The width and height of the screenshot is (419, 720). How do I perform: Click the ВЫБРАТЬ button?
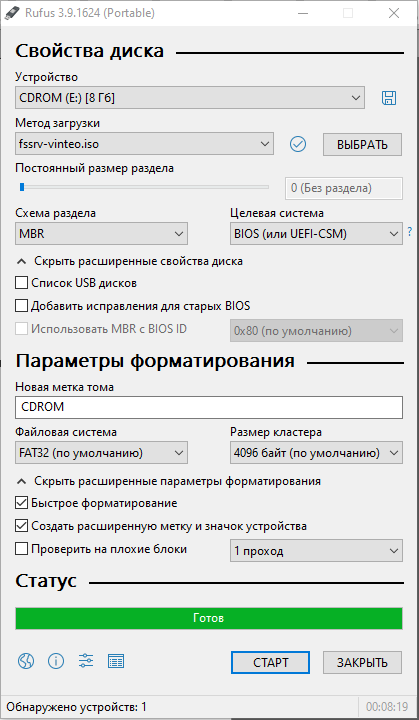tap(362, 145)
